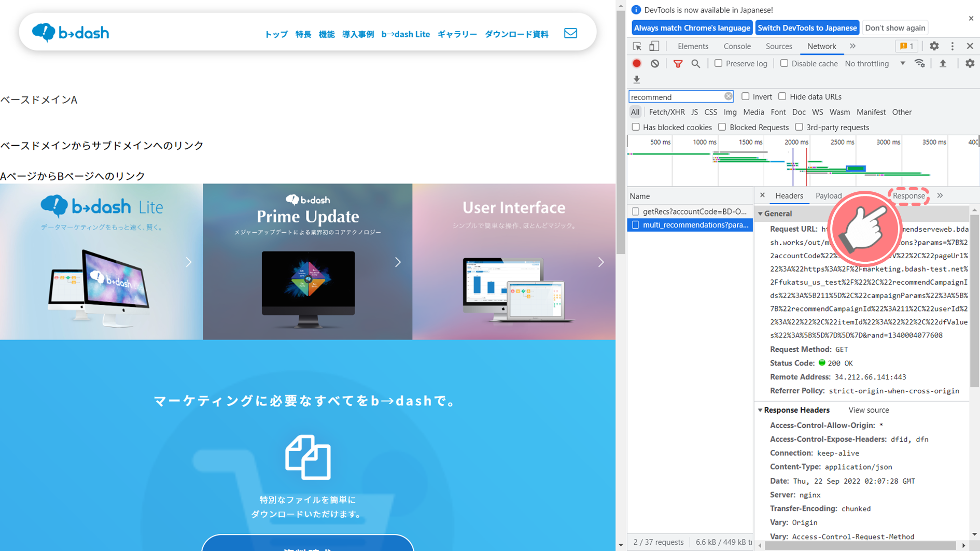The image size is (980, 551).
Task: Close the DevTools panel
Action: coord(970,46)
